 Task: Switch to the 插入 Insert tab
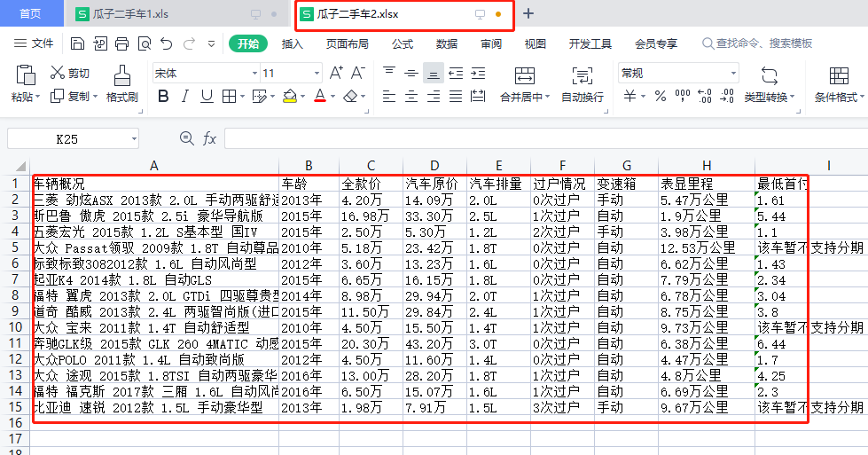coord(292,43)
